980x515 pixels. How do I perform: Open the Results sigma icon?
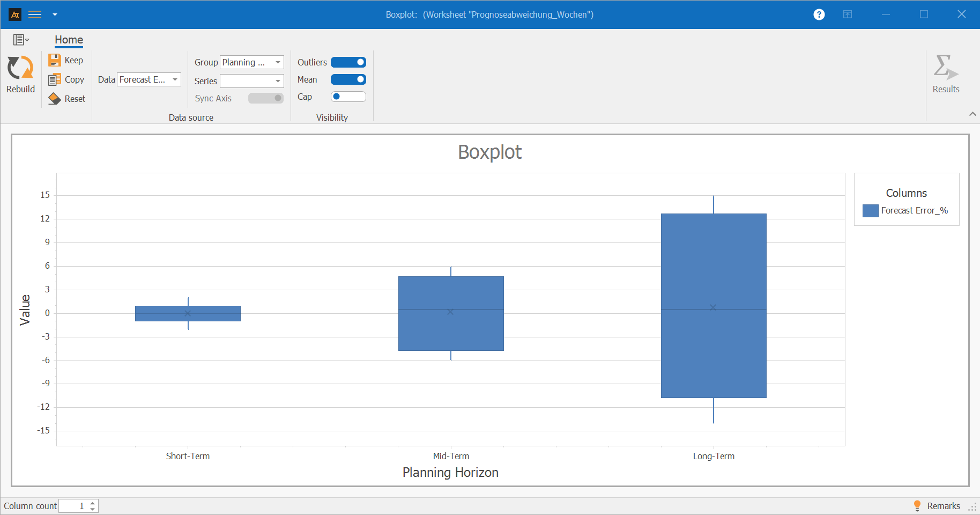[x=945, y=68]
